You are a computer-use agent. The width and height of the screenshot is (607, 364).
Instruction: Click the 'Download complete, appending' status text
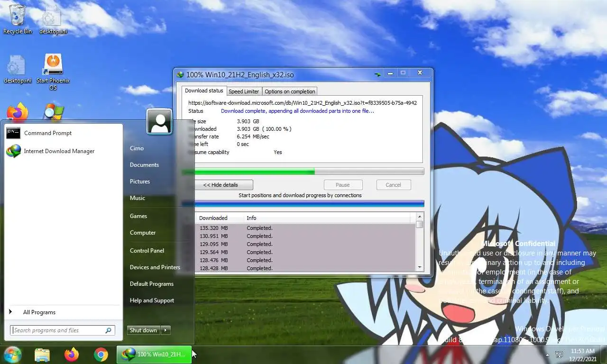tap(297, 111)
